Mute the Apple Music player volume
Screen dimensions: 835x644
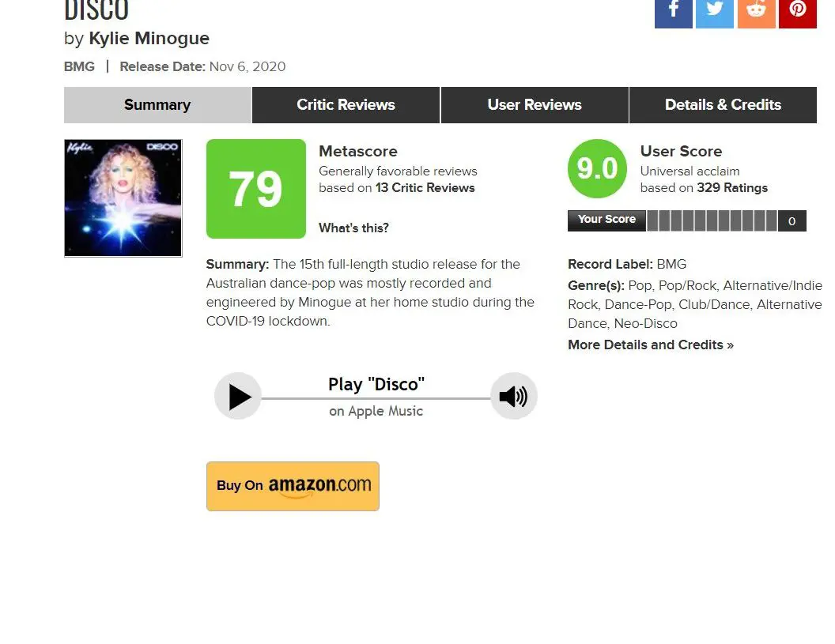[513, 396]
